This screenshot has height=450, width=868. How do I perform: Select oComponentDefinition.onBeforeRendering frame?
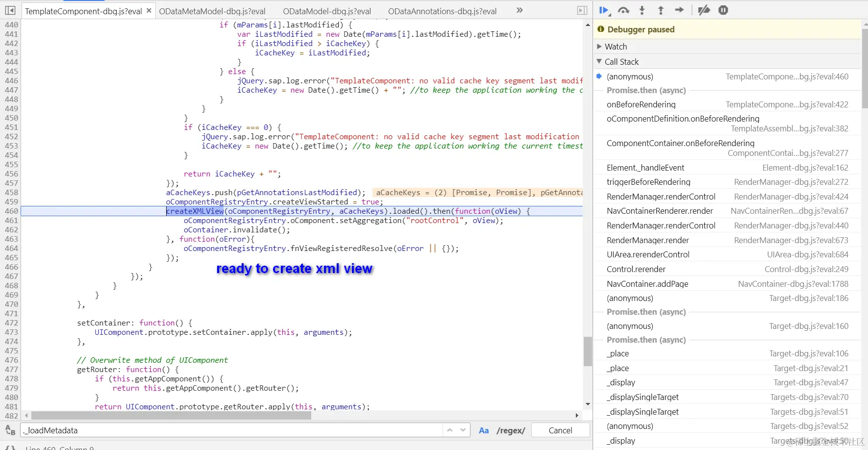click(727, 124)
